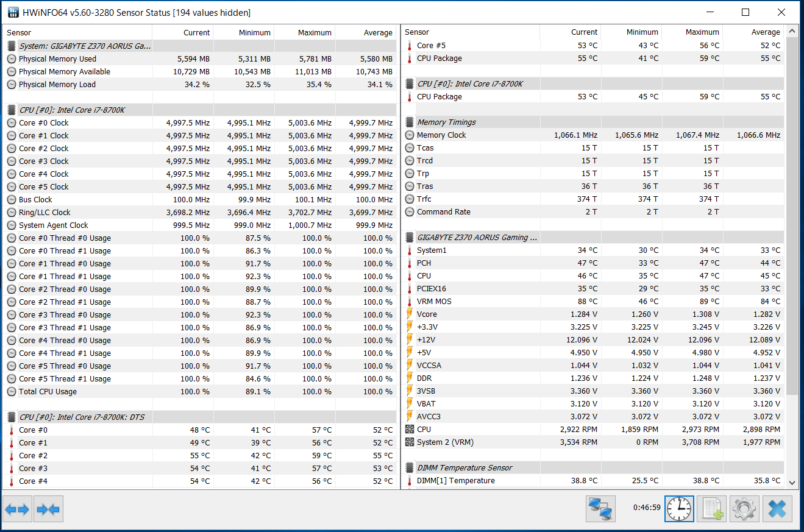The height and width of the screenshot is (532, 804).
Task: Select the Tcas timing row
Action: point(592,147)
